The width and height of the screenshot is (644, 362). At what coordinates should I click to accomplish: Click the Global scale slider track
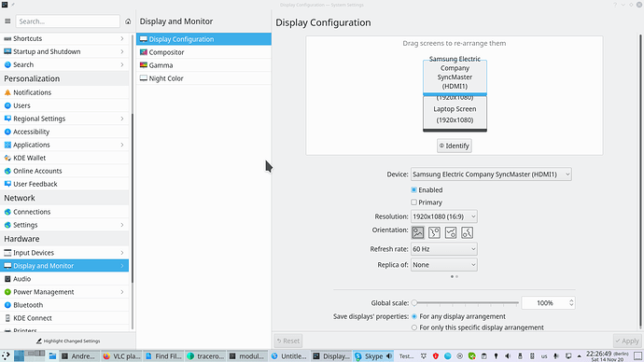coord(465,303)
